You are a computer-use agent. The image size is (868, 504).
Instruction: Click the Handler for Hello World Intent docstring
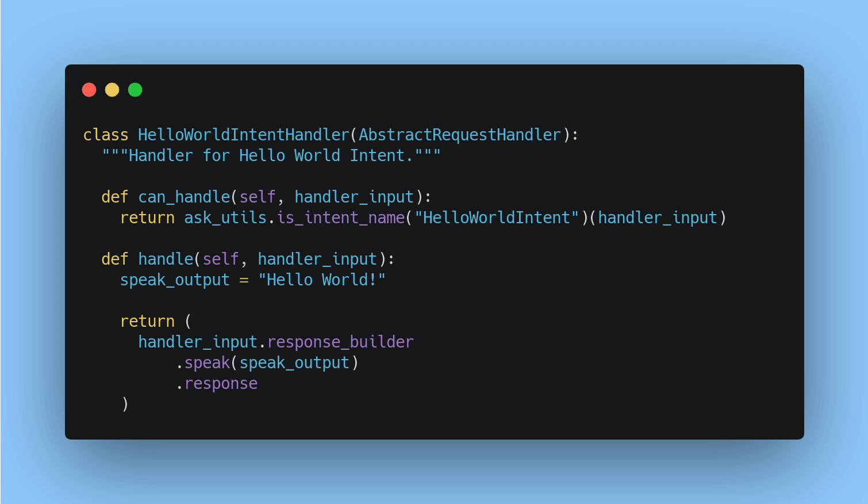tap(271, 156)
